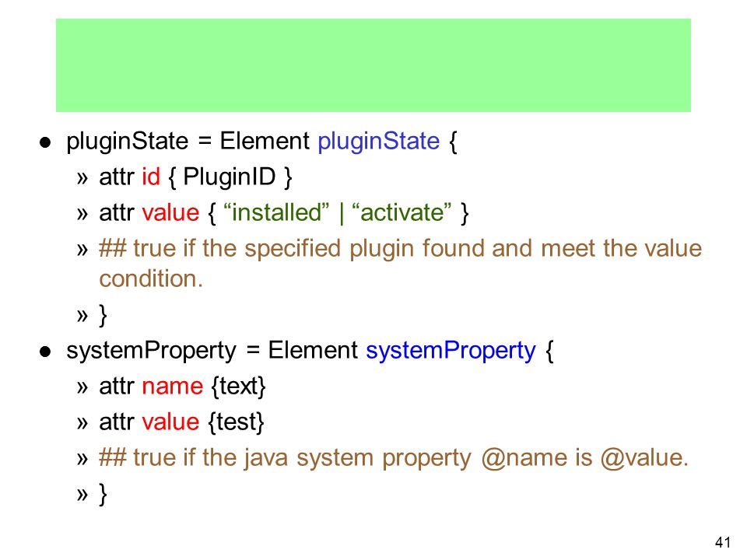Viewport: 747px width, 560px height.
Task: Click the java system property comment
Action: point(394,458)
